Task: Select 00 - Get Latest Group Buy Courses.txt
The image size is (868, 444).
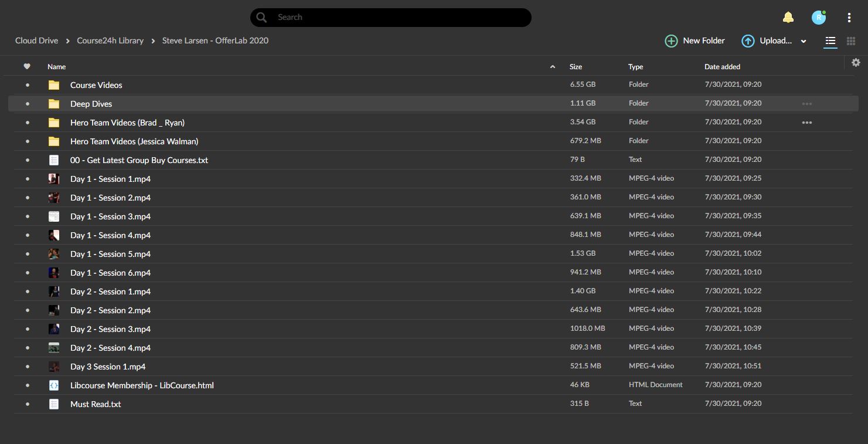Action: [139, 160]
